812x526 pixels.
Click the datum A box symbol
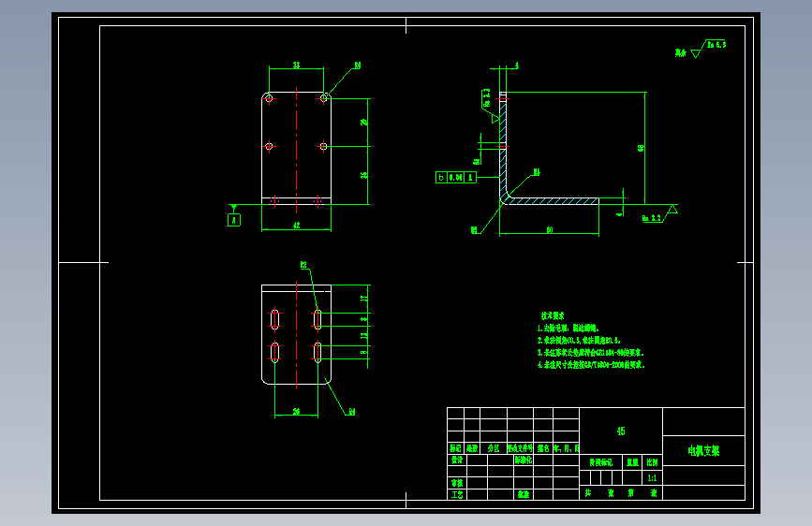(234, 221)
